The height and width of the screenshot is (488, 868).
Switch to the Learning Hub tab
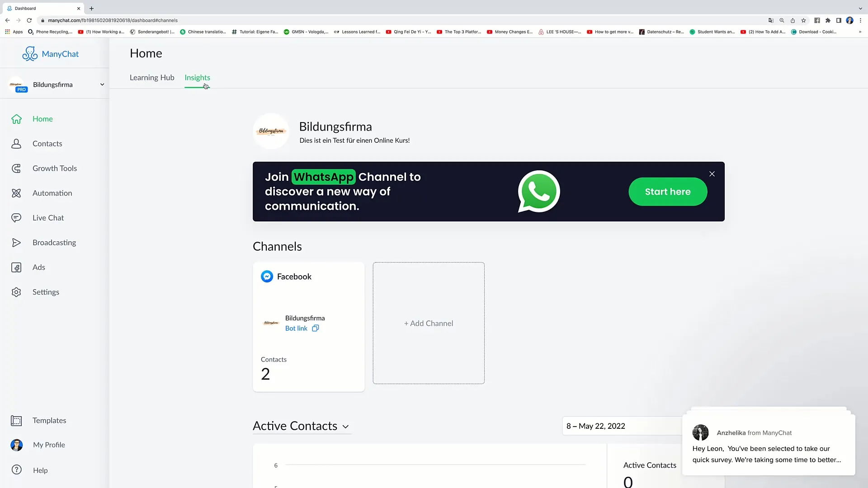pos(152,77)
